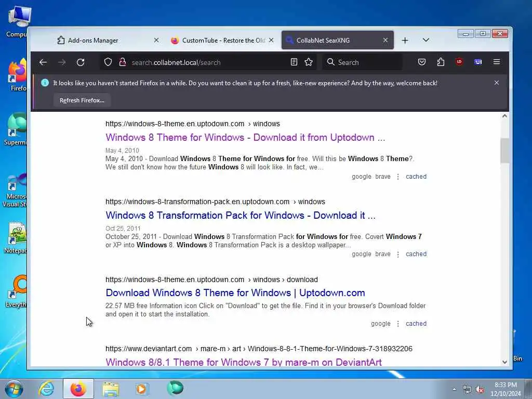Image resolution: width=532 pixels, height=399 pixels.
Task: Click the address bar URL field
Action: 207,62
